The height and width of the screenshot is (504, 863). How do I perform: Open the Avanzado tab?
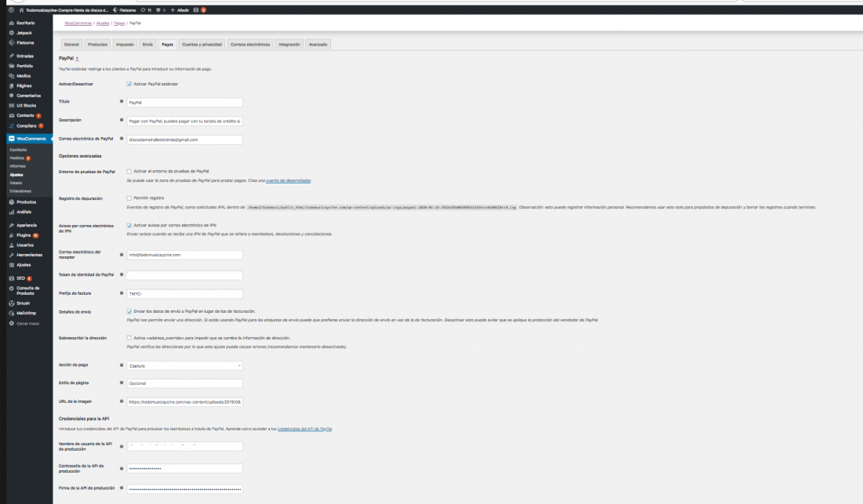click(x=318, y=45)
